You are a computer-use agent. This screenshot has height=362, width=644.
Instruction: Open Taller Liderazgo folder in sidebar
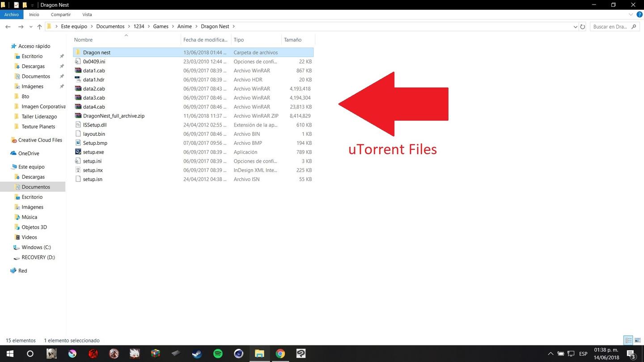click(x=39, y=117)
